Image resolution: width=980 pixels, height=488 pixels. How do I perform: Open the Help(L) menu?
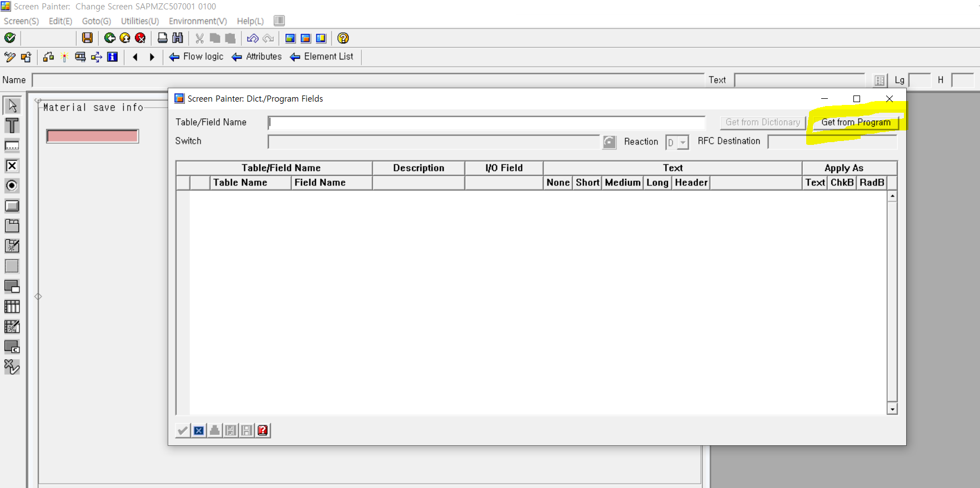250,21
